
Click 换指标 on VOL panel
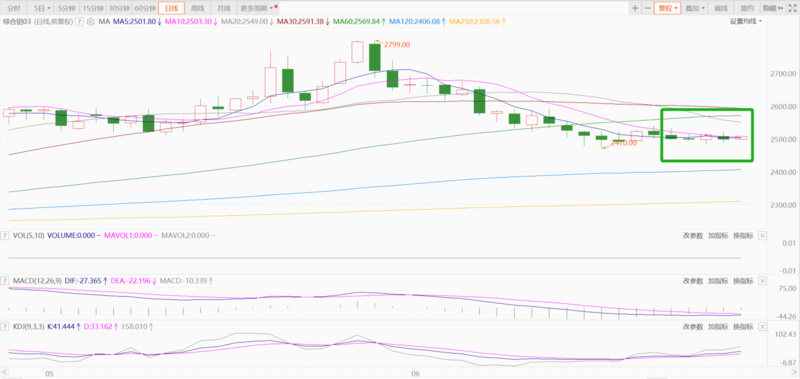tap(743, 236)
